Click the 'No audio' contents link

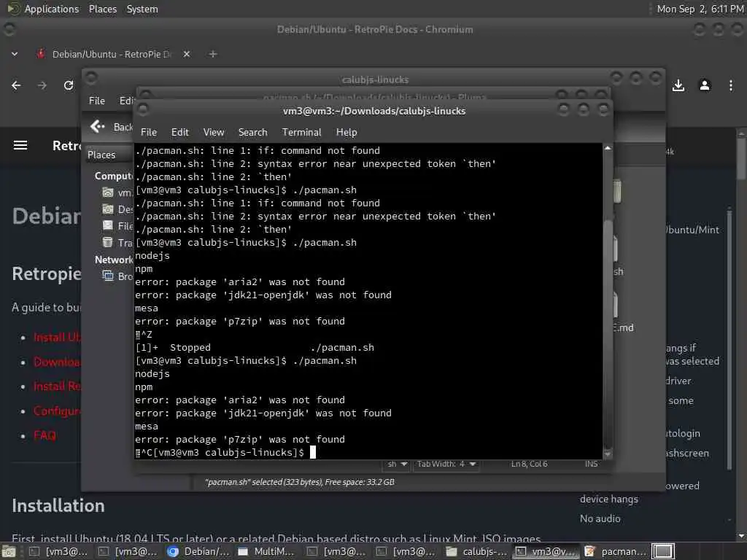pyautogui.click(x=600, y=518)
